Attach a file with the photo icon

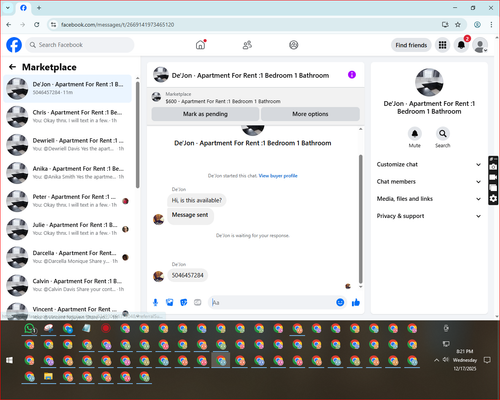point(170,302)
